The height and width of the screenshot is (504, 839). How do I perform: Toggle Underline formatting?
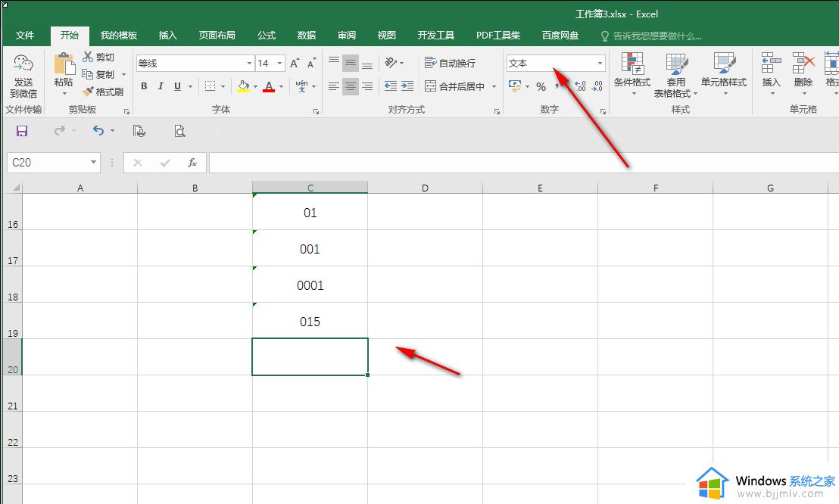(x=177, y=86)
